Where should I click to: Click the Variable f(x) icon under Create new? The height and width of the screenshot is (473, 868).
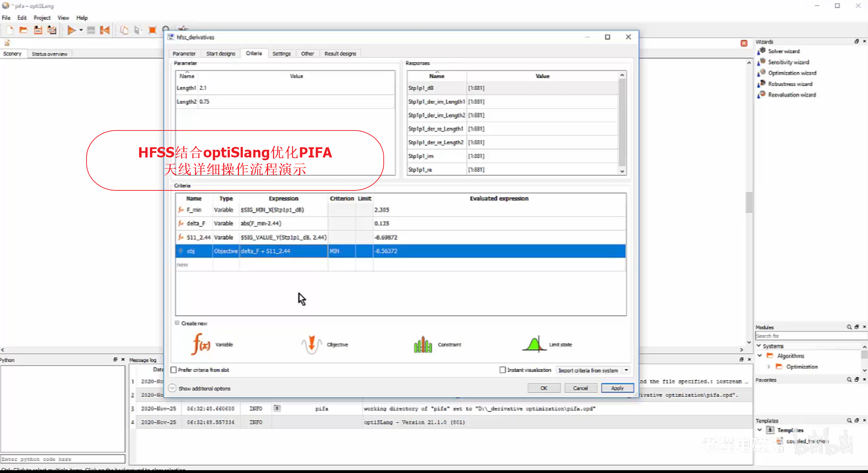tap(201, 344)
